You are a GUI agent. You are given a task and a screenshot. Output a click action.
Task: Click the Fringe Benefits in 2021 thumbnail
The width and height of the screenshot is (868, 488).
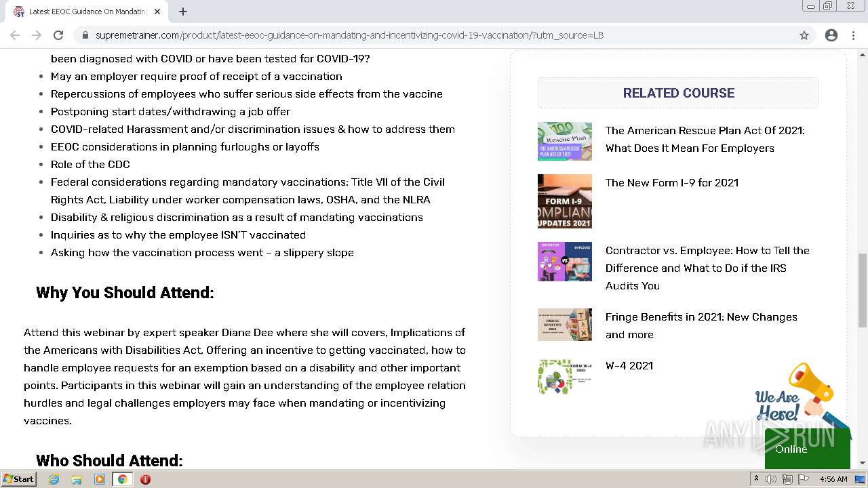(565, 324)
